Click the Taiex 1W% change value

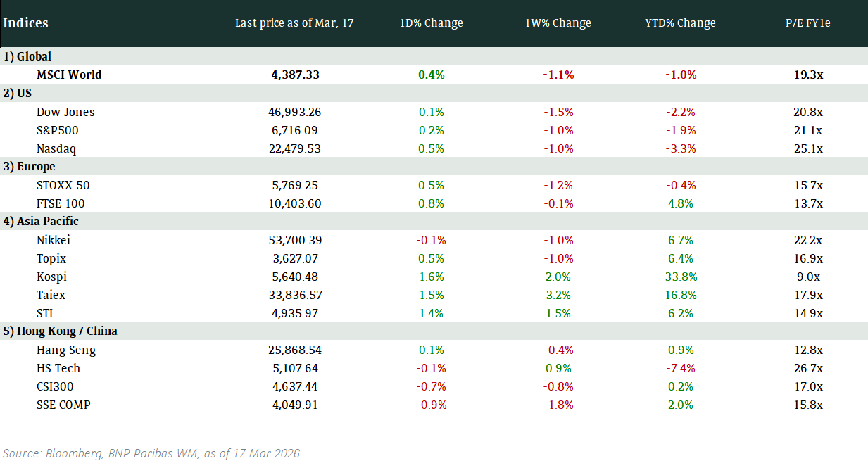(558, 295)
